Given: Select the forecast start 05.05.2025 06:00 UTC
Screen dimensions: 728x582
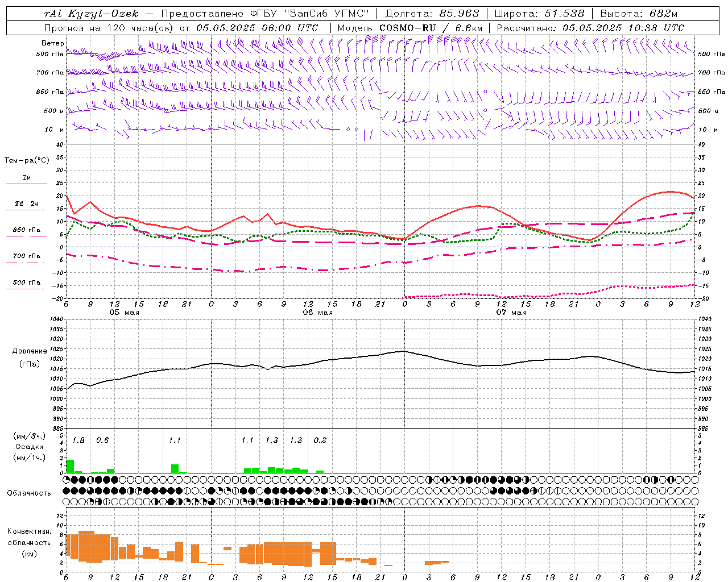Looking at the screenshot, I should click(257, 27).
